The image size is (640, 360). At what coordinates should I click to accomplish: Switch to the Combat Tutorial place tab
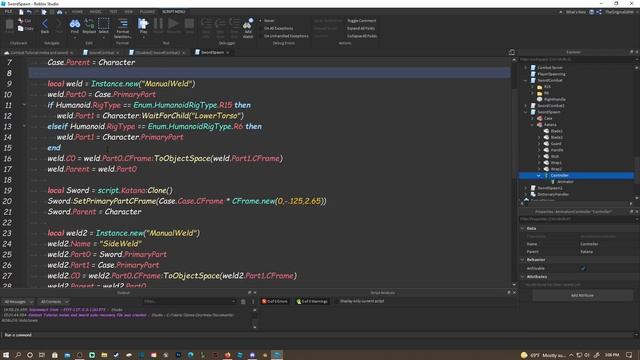39,53
